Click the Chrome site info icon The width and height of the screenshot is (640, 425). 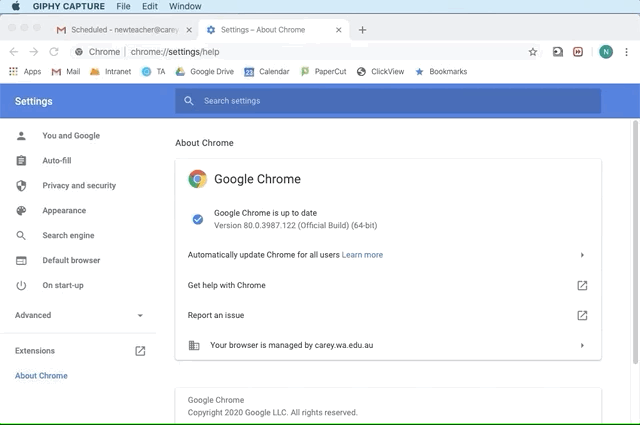click(79, 52)
